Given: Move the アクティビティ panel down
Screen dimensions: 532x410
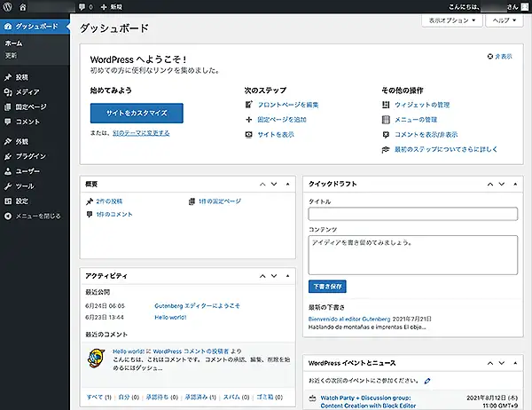Looking at the screenshot, I should (x=274, y=276).
